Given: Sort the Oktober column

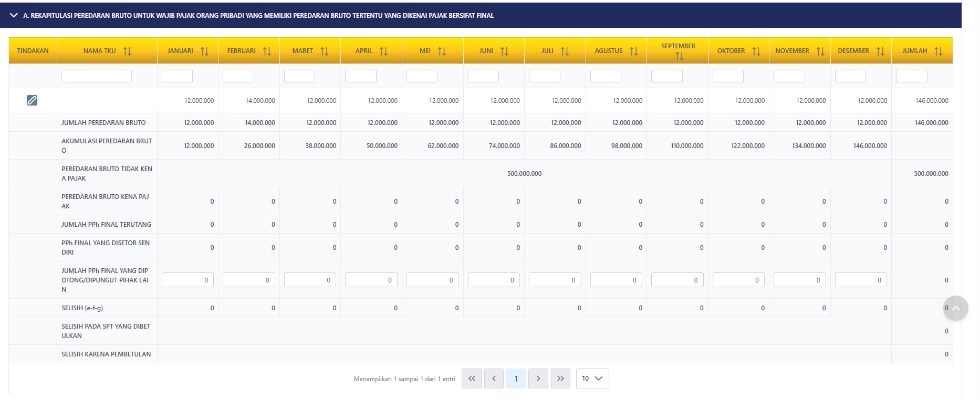Looking at the screenshot, I should pyautogui.click(x=756, y=51).
